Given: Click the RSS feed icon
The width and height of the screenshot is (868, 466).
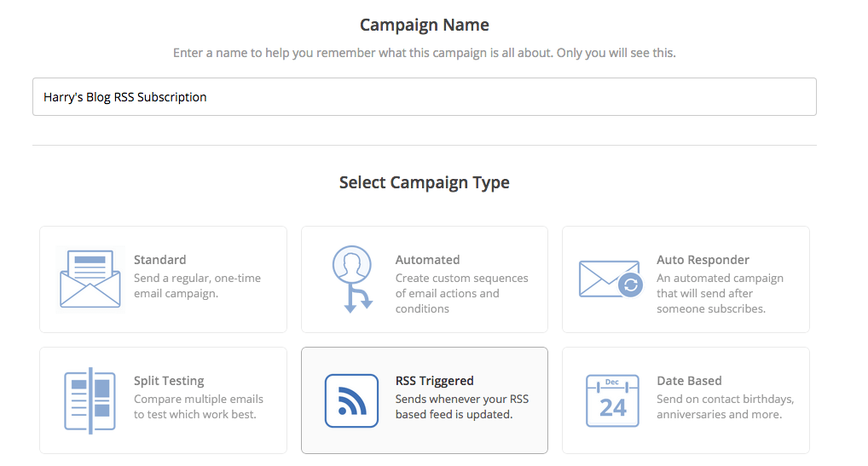Looking at the screenshot, I should coord(351,400).
